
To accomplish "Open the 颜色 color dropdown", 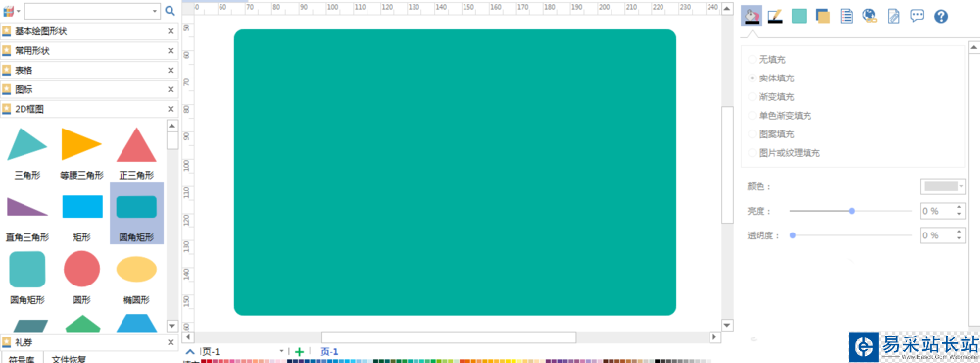I will tap(943, 186).
